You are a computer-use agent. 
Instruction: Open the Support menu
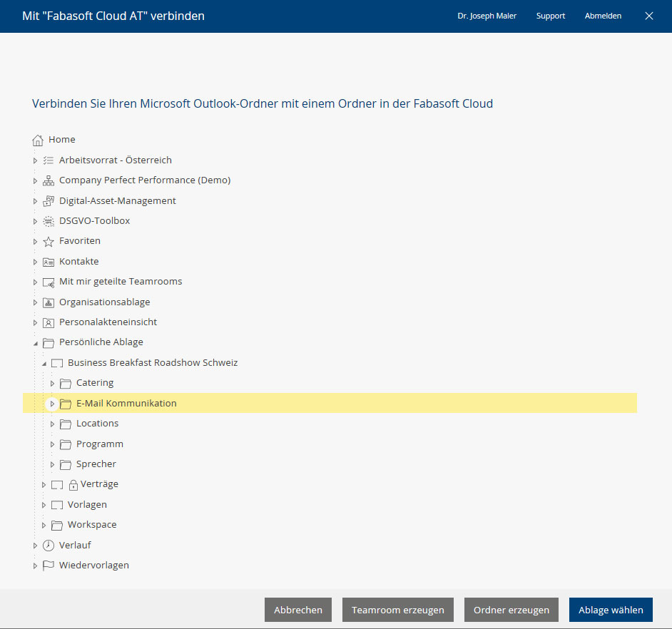pyautogui.click(x=550, y=16)
